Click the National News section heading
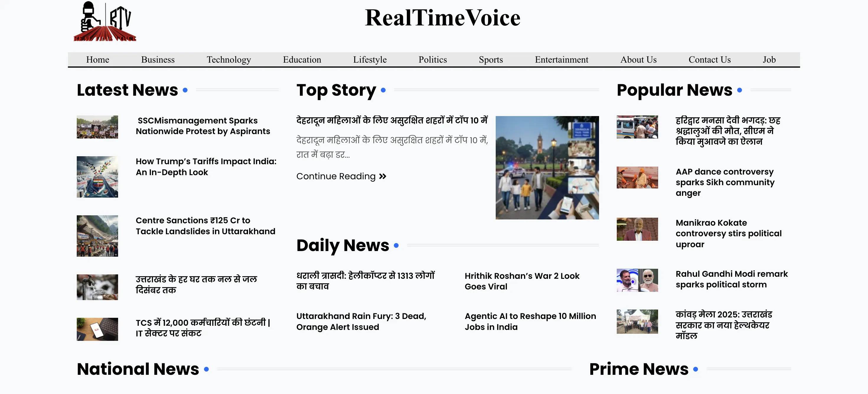This screenshot has height=394, width=868. (x=138, y=369)
